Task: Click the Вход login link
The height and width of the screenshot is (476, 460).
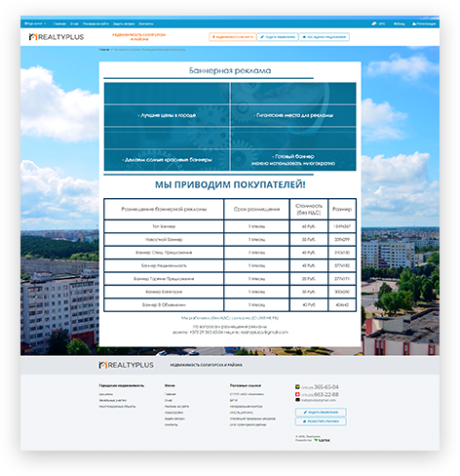Action: [x=401, y=23]
